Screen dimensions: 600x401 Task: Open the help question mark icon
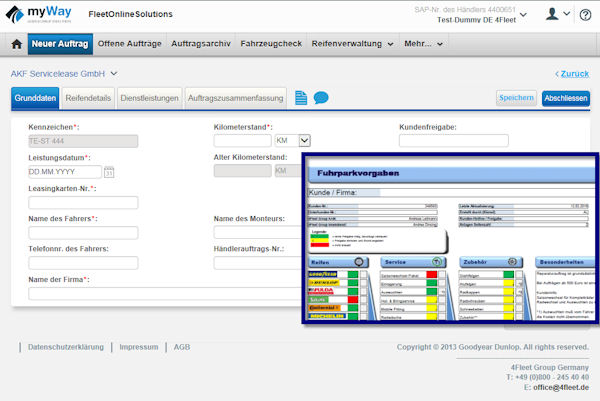coord(585,15)
